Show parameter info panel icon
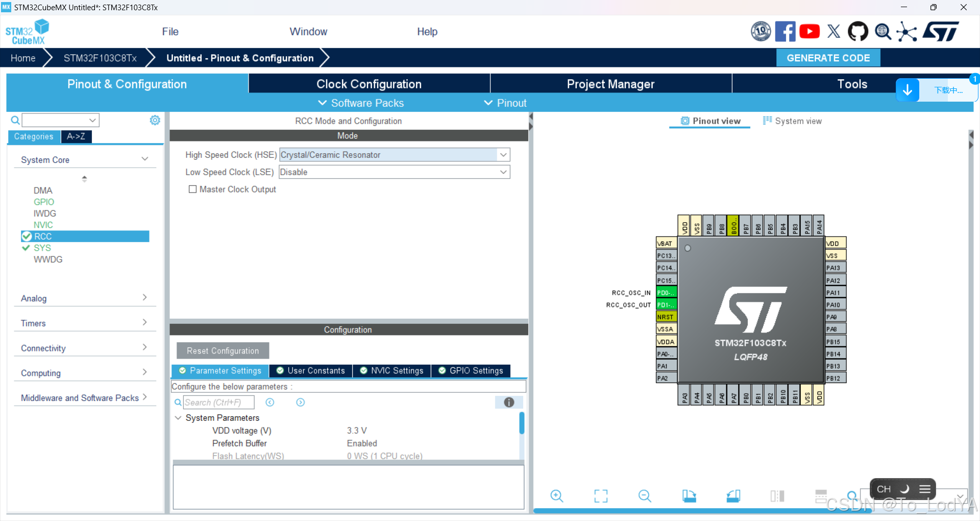Screen dimensions: 980x521 pos(509,402)
